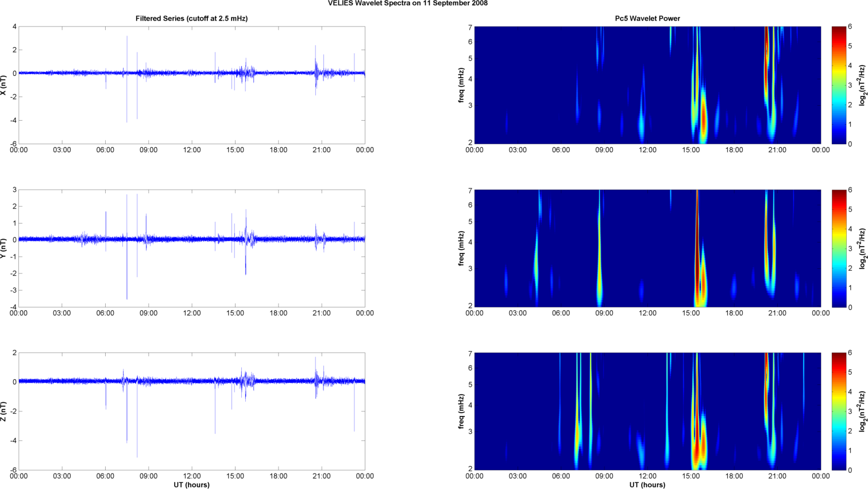Click the color bar beside the bottom wavelet plot
Image resolution: width=868 pixels, height=489 pixels.
[839, 411]
